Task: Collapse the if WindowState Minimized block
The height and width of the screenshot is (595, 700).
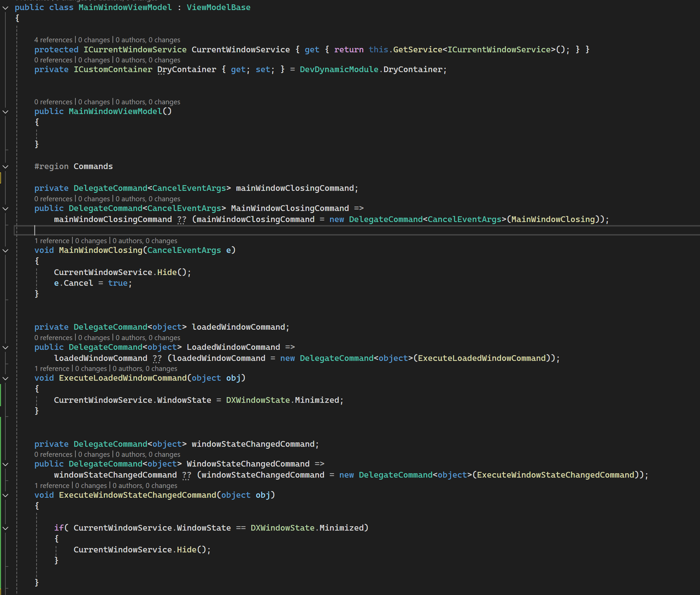Action: point(5,529)
